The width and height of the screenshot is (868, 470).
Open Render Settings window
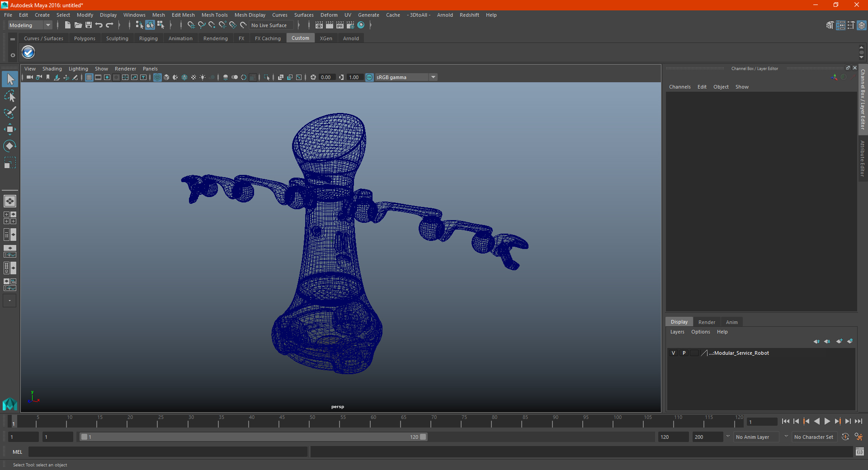tap(350, 25)
